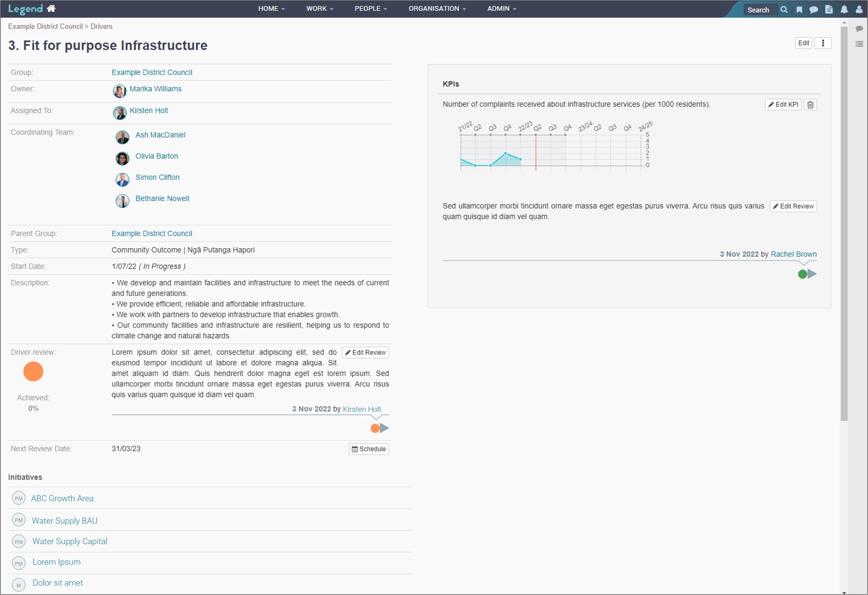Viewport: 868px width, 595px height.
Task: Click the red current-period marker on KPI chart
Action: (536, 153)
